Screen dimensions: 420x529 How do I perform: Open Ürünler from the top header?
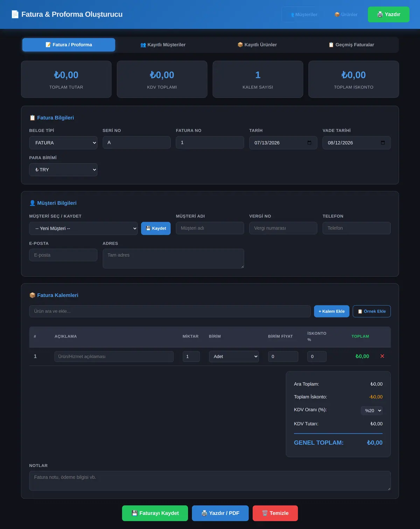click(346, 14)
